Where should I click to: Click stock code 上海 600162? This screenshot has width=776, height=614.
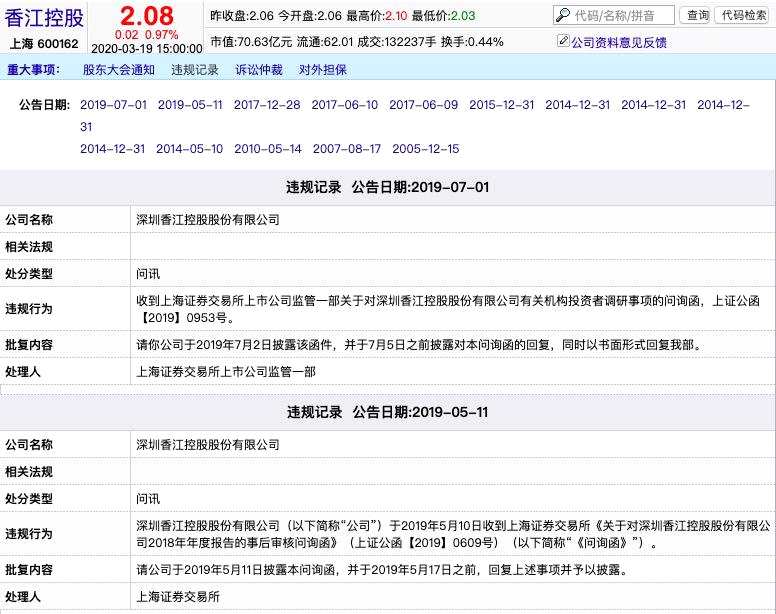44,44
